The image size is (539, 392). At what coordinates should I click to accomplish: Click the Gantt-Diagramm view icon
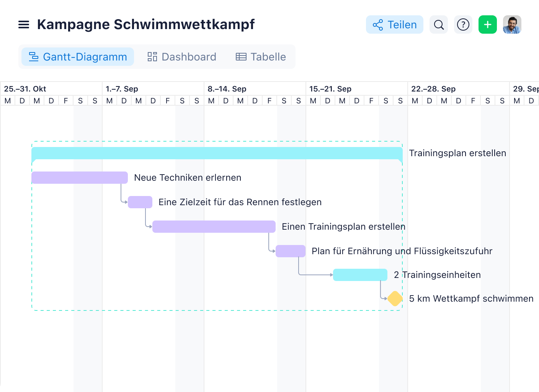click(x=34, y=56)
